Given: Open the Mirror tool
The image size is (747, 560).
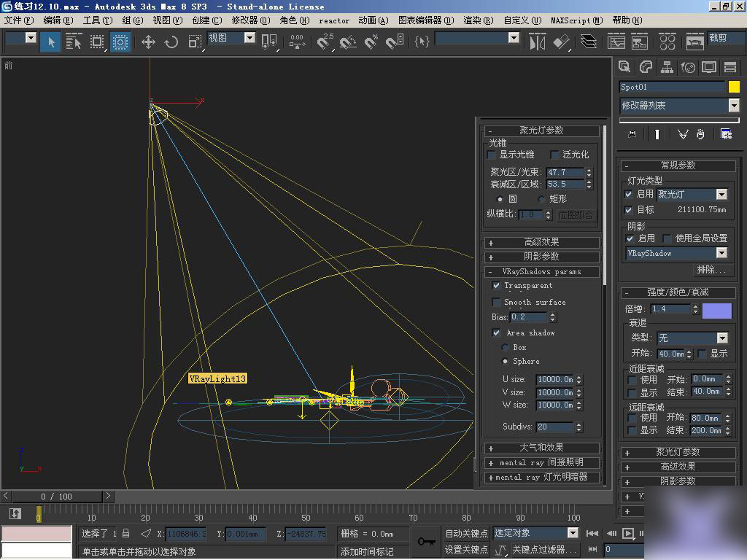Looking at the screenshot, I should (538, 42).
